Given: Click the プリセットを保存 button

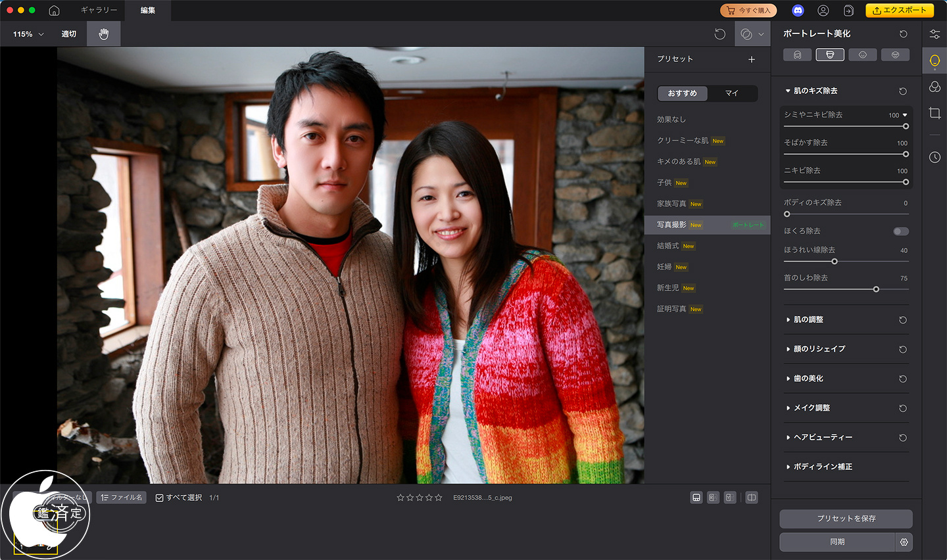Looking at the screenshot, I should (x=846, y=519).
